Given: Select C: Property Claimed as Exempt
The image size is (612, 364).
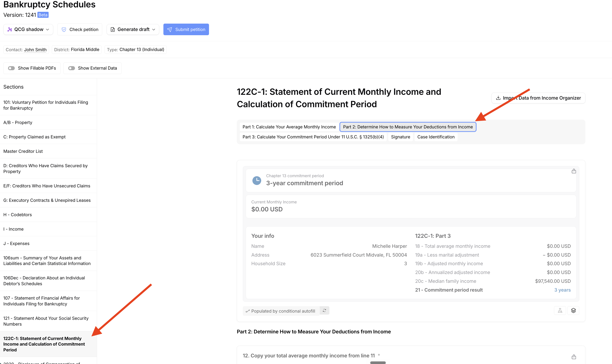Looking at the screenshot, I should point(48,137).
